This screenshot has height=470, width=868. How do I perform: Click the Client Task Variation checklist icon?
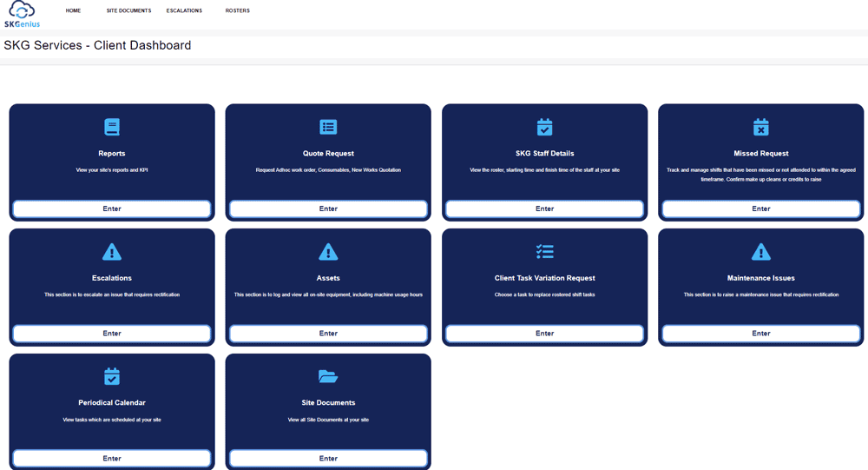pyautogui.click(x=545, y=252)
